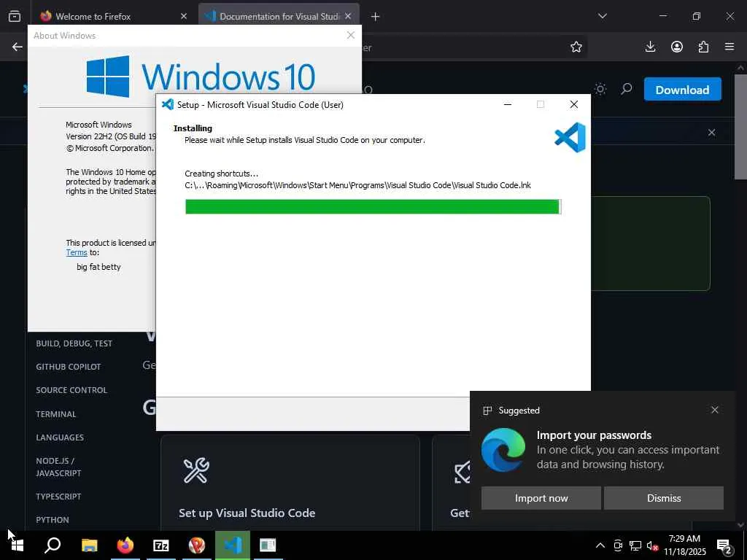Close the VS Code Setup window
The height and width of the screenshot is (560, 747).
point(574,104)
